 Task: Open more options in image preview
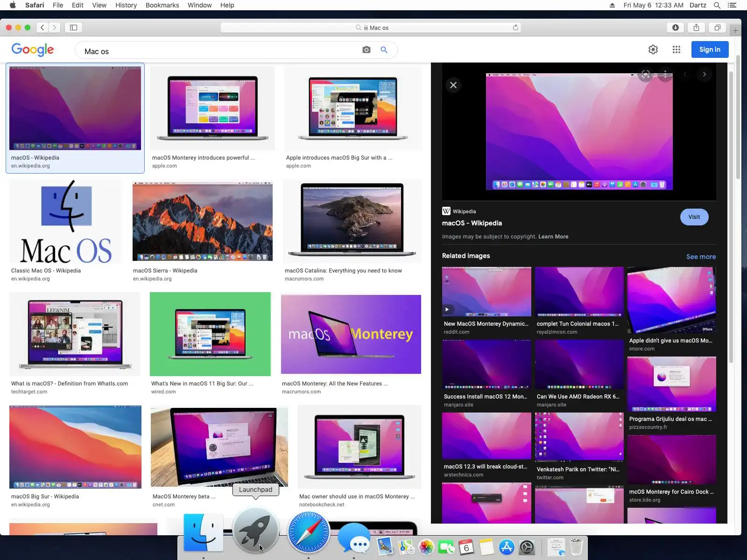(x=665, y=74)
